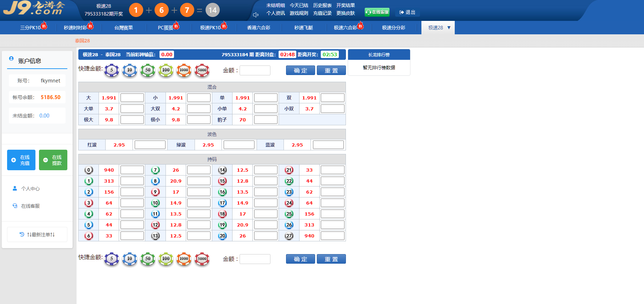644x304 pixels.
Task: Switch to the 香港六合彩 tab
Action: [258, 28]
